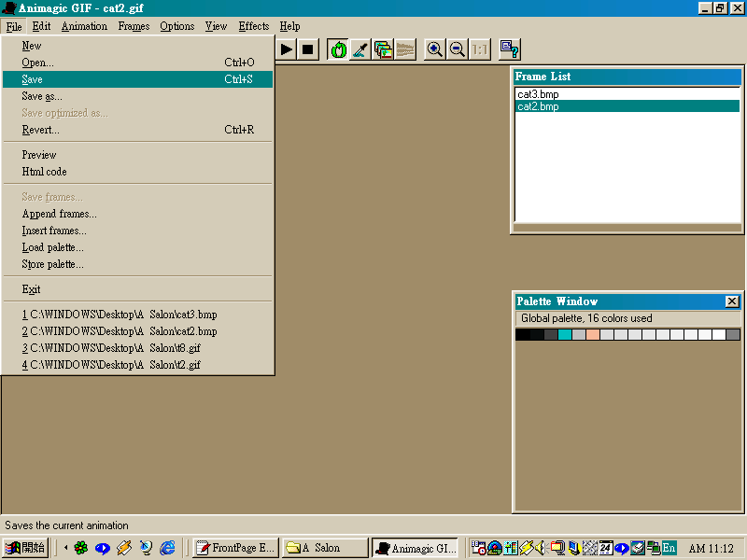Click the volume speaker tray icon

click(542, 548)
